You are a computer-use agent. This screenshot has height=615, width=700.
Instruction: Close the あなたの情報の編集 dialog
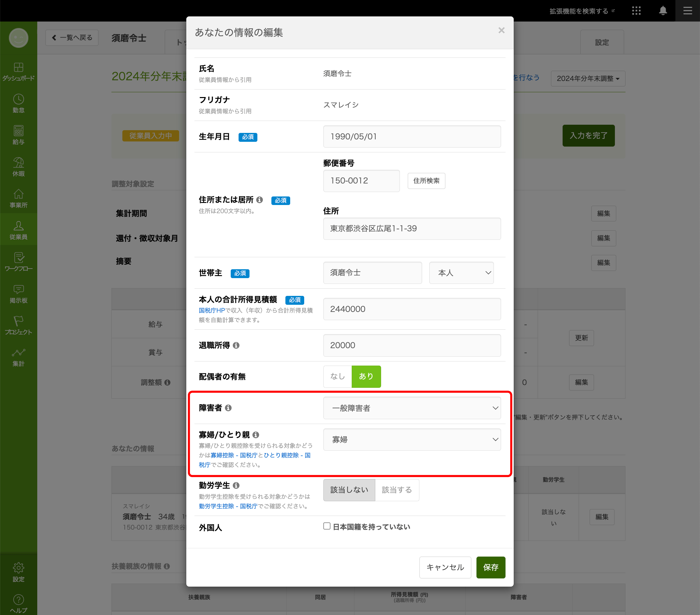tap(501, 30)
